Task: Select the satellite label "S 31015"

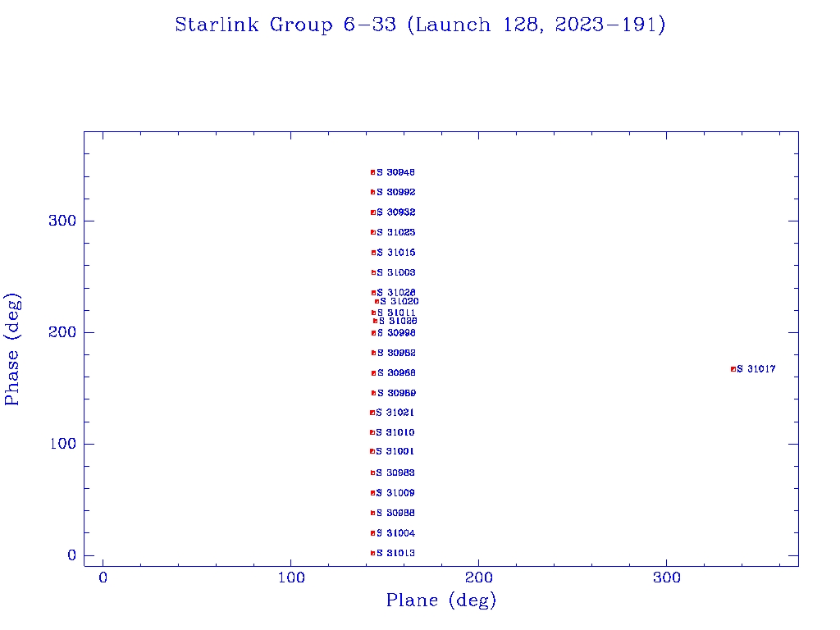Action: [396, 253]
